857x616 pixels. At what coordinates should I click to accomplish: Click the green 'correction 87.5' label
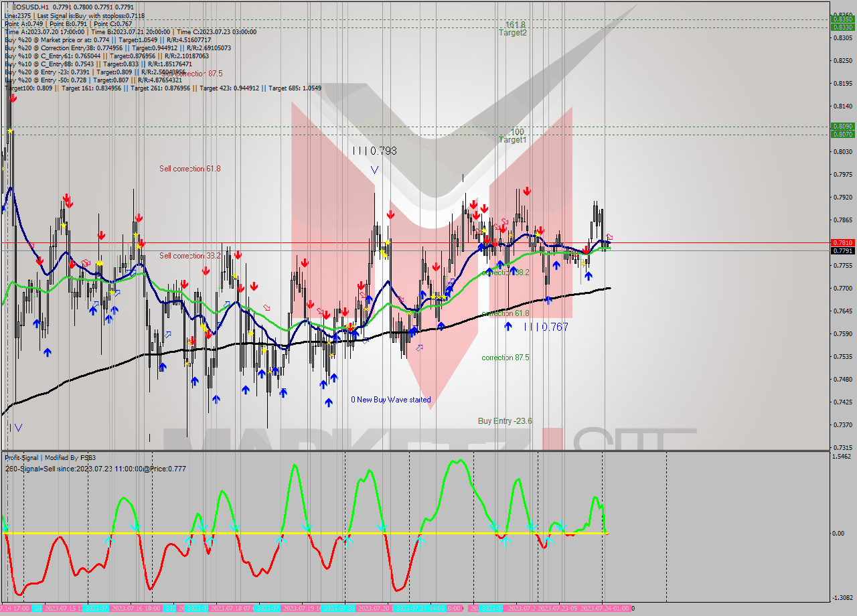[505, 358]
